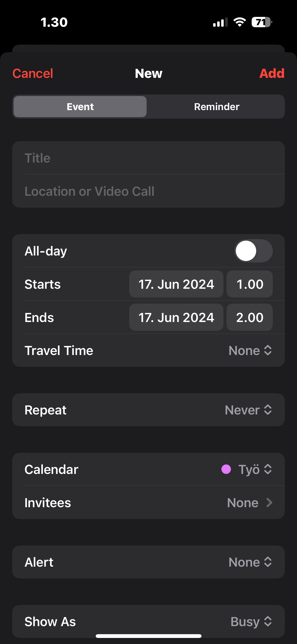The image size is (297, 644).
Task: Choose a different calendar than Työ
Action: tap(254, 469)
